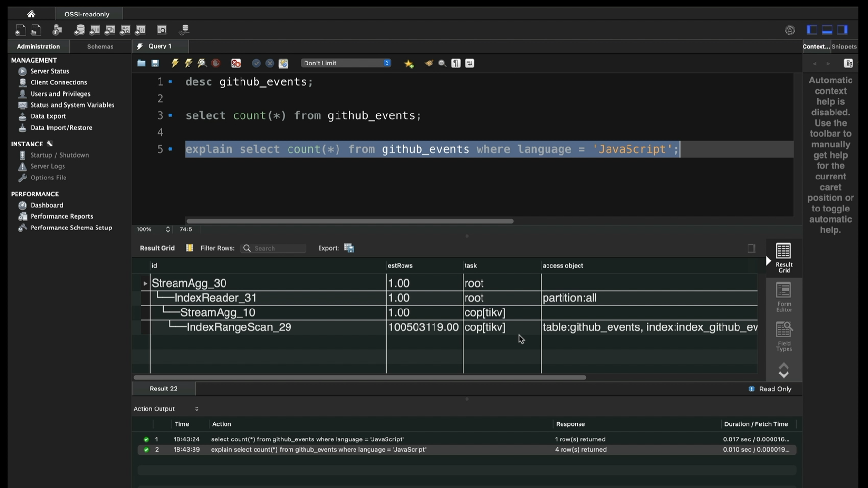
Task: Open the Form Editor view
Action: [784, 297]
